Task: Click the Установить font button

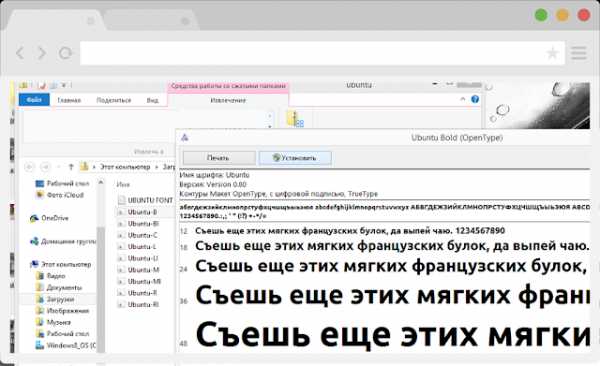Action: [x=295, y=158]
